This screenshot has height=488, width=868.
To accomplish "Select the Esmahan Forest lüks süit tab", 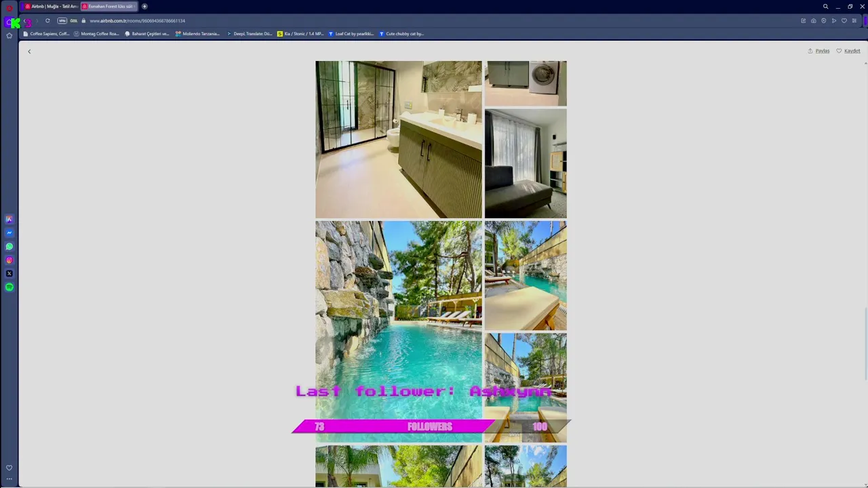I will tap(108, 6).
